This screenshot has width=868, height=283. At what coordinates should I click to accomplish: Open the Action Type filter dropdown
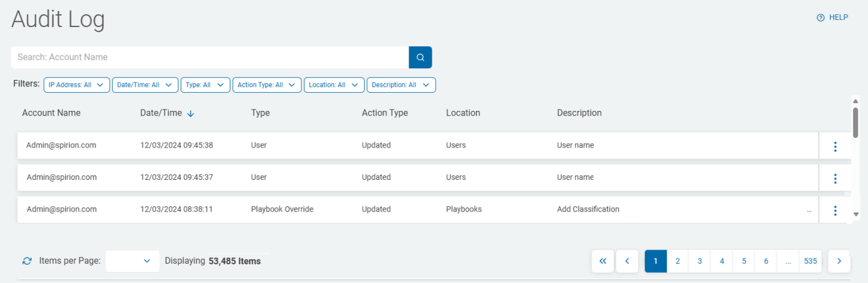click(267, 85)
